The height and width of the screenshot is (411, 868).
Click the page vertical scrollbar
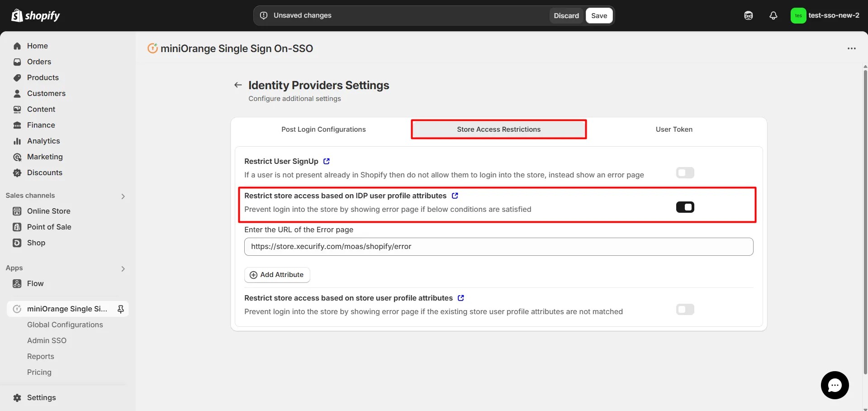point(865,222)
